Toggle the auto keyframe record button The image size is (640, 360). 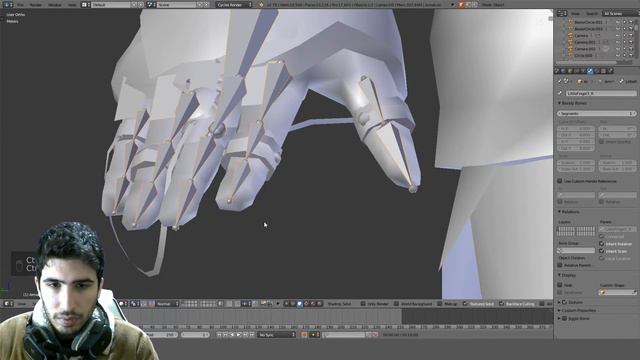point(304,335)
